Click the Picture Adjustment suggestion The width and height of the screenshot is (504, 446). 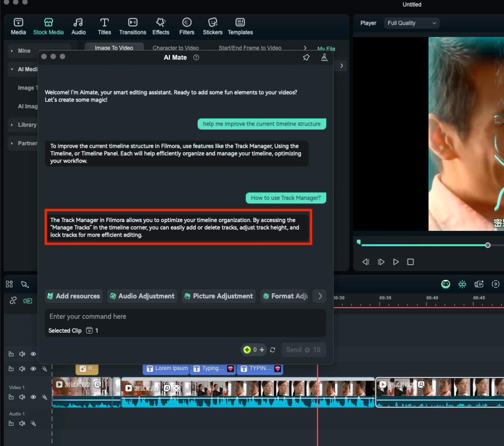pyautogui.click(x=219, y=296)
